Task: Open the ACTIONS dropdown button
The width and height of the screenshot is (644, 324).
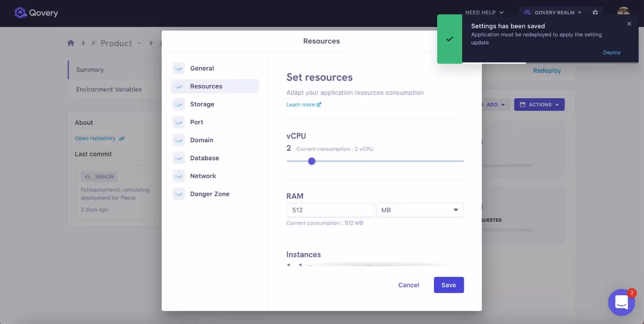Action: (539, 105)
